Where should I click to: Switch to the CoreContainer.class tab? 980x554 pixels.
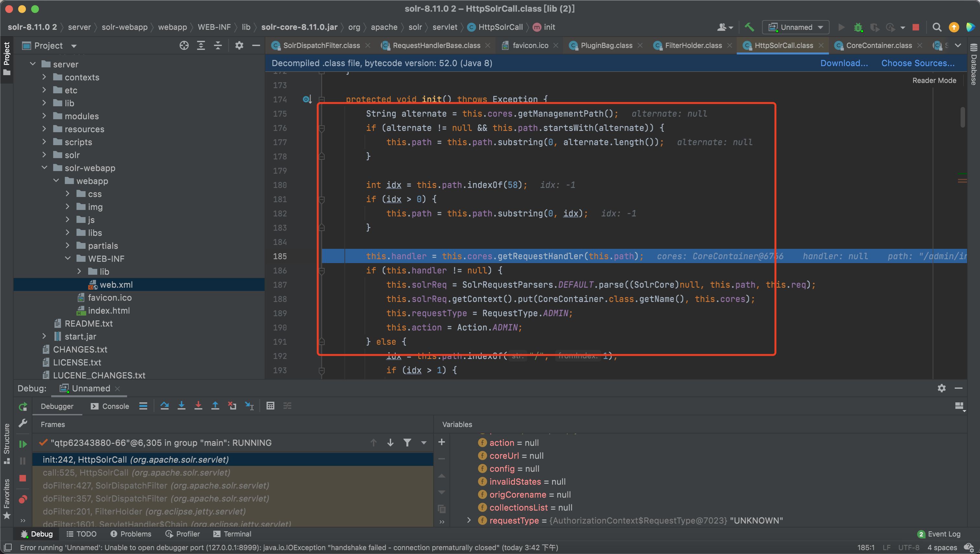tap(879, 45)
